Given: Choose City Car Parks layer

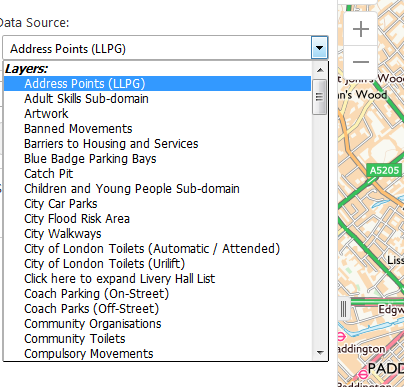Looking at the screenshot, I should (157, 204).
